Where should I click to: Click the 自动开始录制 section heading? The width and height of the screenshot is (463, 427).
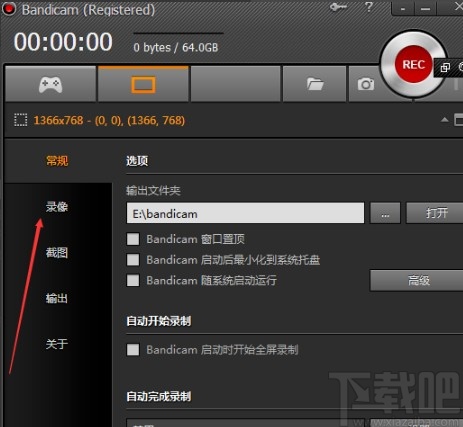pyautogui.click(x=159, y=321)
